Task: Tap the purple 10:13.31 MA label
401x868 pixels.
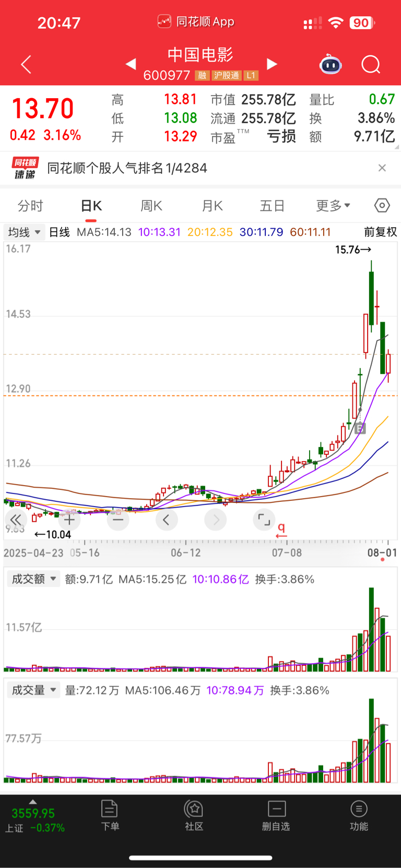Action: 159,232
